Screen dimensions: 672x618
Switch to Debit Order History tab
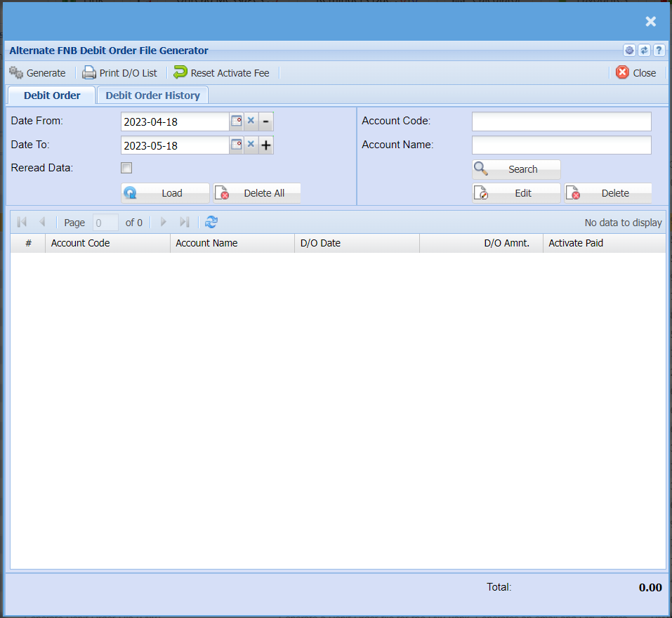(x=152, y=96)
